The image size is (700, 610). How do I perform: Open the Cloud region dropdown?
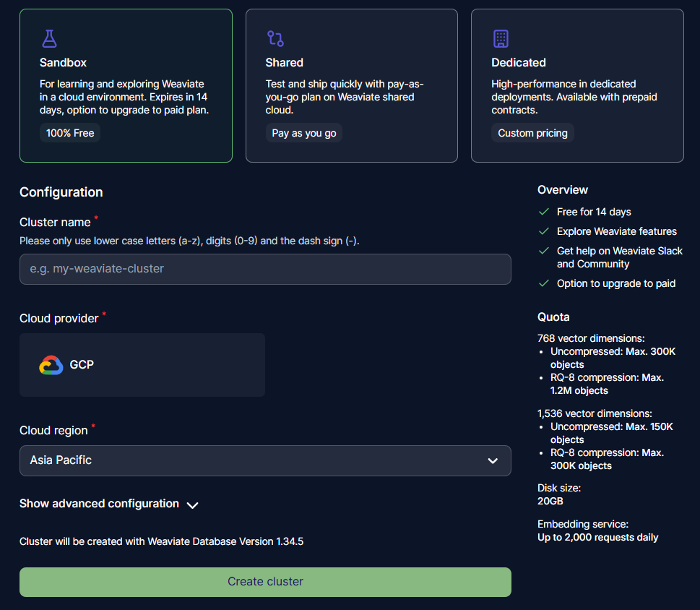[265, 460]
